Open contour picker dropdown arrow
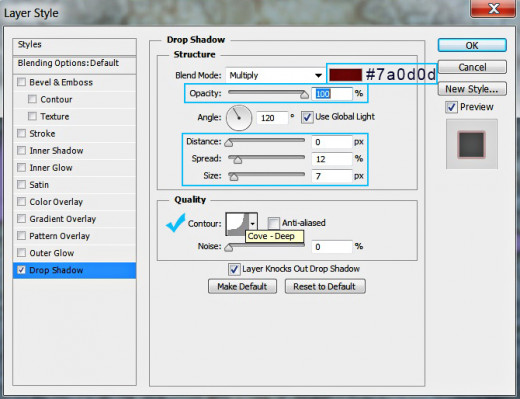The width and height of the screenshot is (520, 399). [253, 224]
